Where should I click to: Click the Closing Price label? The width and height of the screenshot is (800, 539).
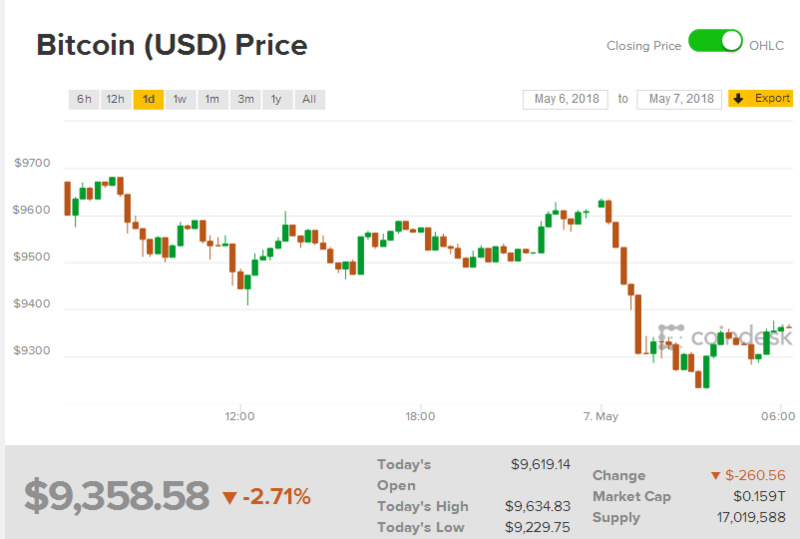pos(644,46)
